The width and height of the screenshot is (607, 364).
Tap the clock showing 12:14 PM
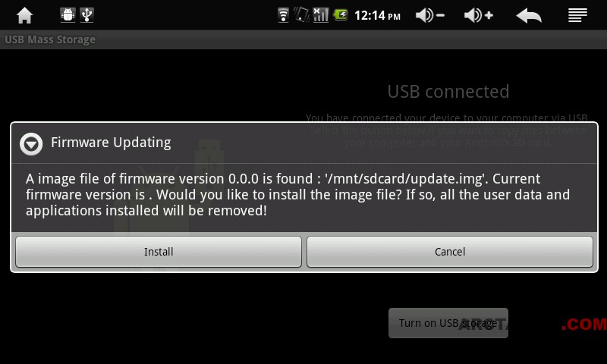[x=377, y=15]
